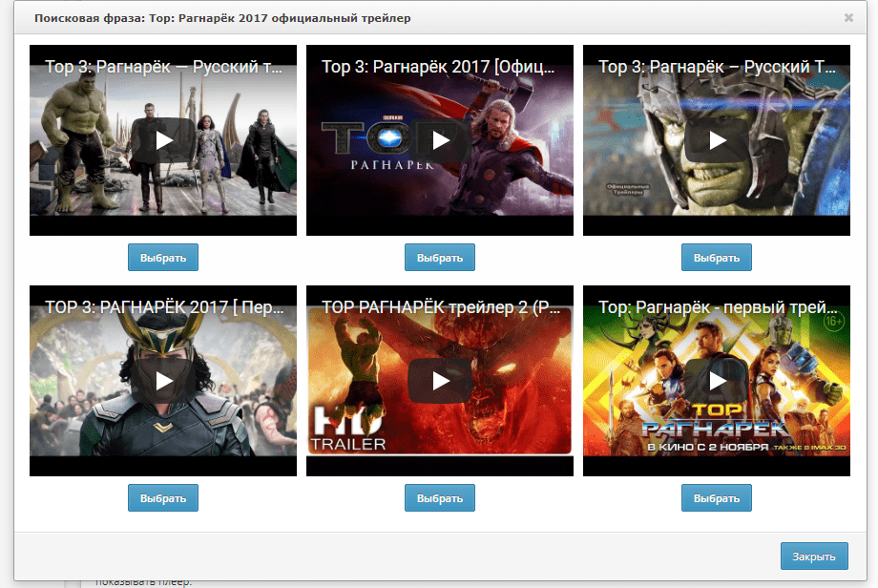This screenshot has width=878, height=588.
Task: Play the 'ТОР РАГНАРЁК трейлер 2' video
Action: click(440, 381)
